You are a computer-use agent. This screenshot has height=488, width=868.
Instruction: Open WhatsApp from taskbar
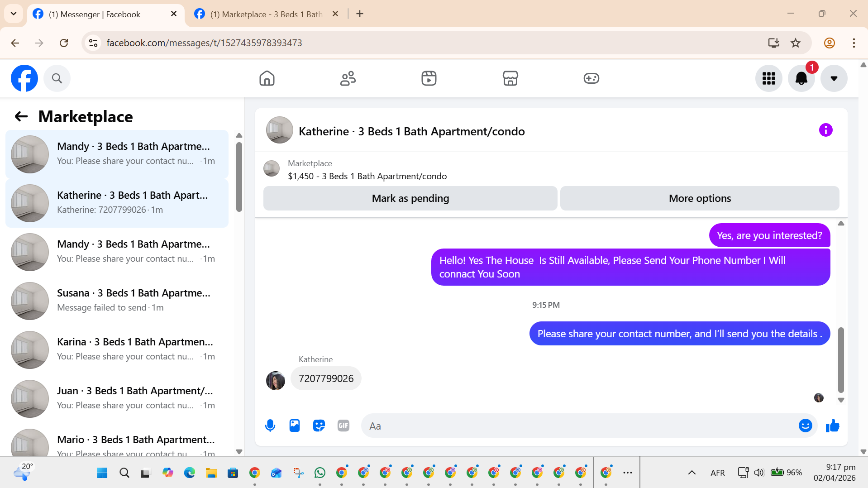(x=320, y=473)
